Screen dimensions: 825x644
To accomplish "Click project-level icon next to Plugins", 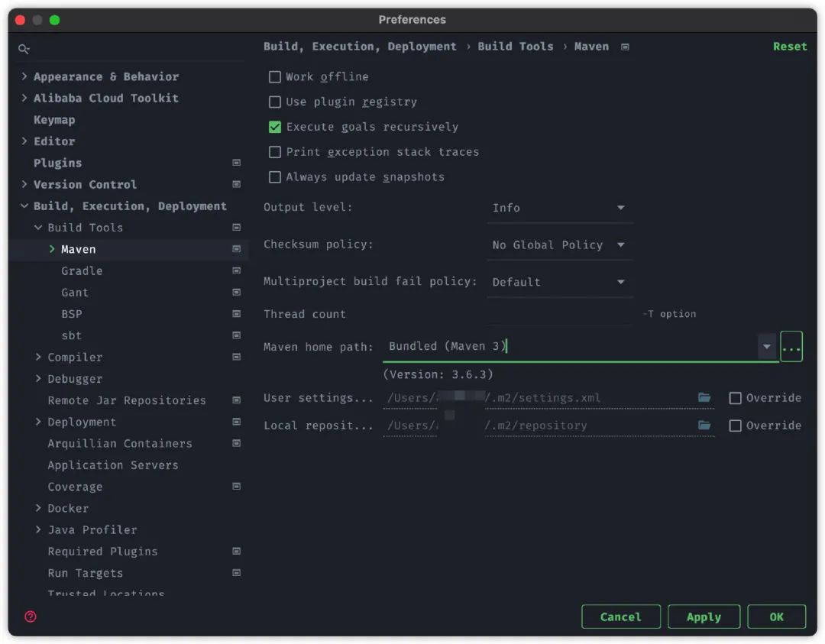I will tap(237, 163).
